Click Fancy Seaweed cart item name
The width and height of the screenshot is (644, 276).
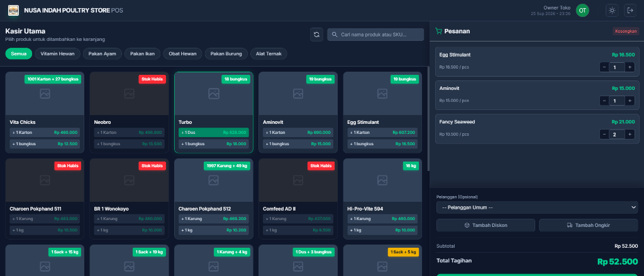(457, 122)
